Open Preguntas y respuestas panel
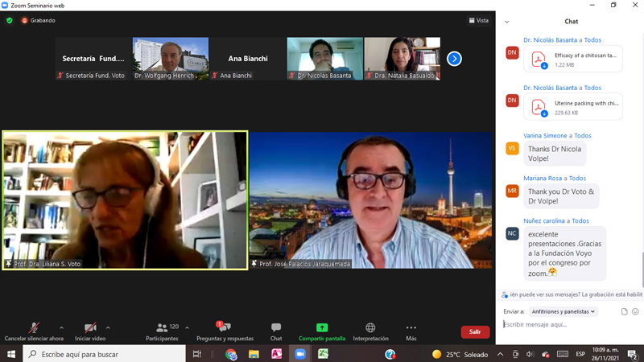Screen dimensions: 644x362 (224, 328)
